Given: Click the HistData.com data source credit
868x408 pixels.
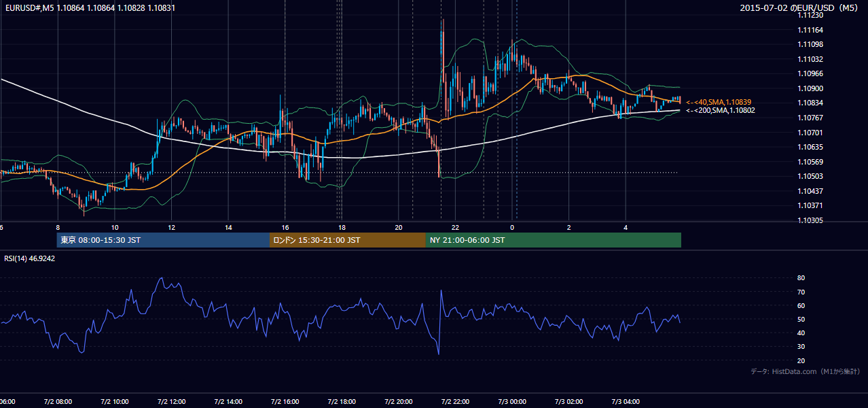Looking at the screenshot, I should [x=806, y=371].
